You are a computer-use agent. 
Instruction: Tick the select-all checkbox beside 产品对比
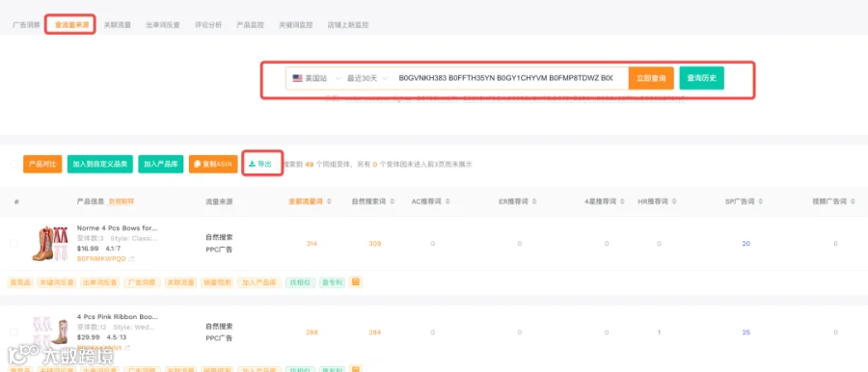(14, 164)
